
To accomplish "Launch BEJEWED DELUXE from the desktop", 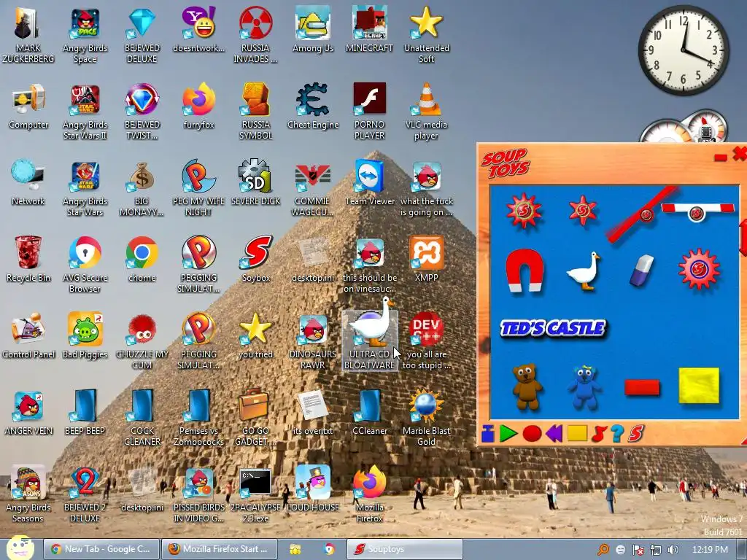I will [x=142, y=35].
